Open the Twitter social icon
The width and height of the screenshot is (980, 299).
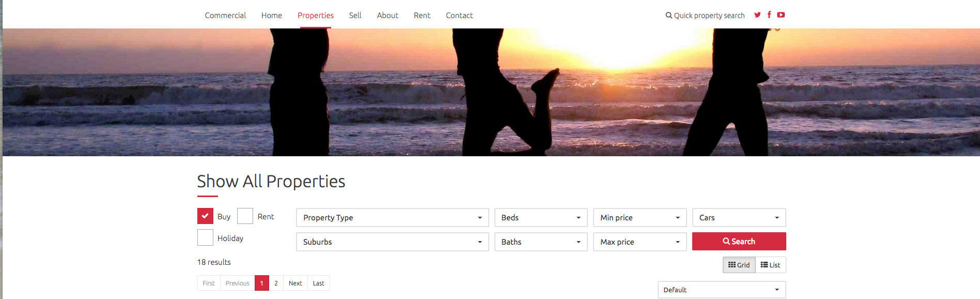click(757, 15)
